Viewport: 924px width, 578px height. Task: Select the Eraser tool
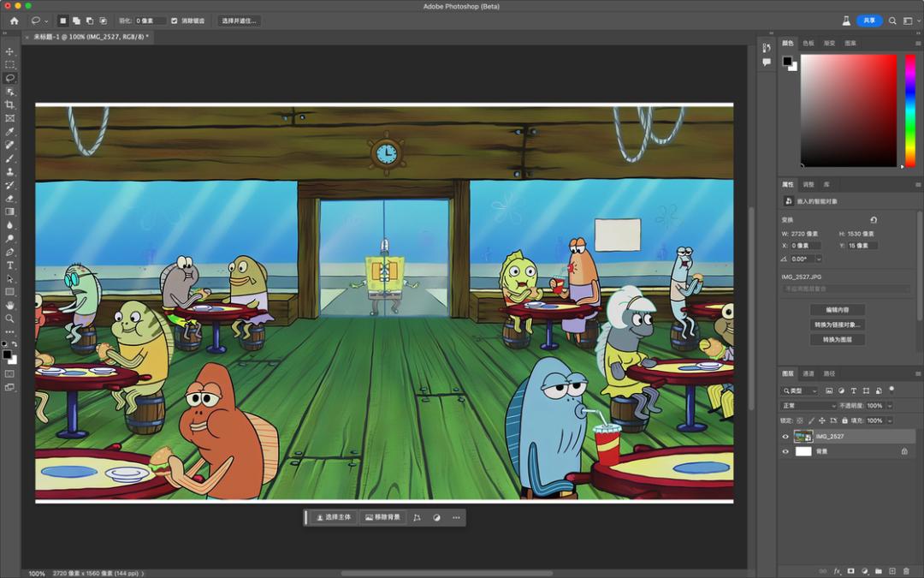tap(10, 198)
